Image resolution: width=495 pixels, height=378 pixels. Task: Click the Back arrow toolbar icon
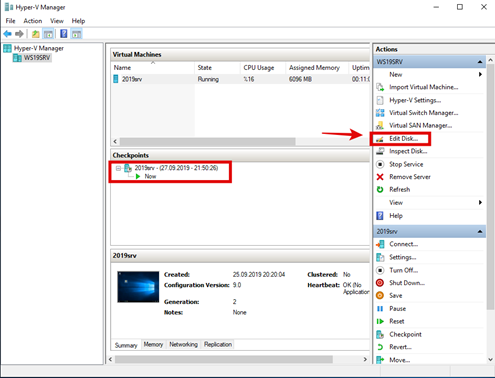[7, 34]
